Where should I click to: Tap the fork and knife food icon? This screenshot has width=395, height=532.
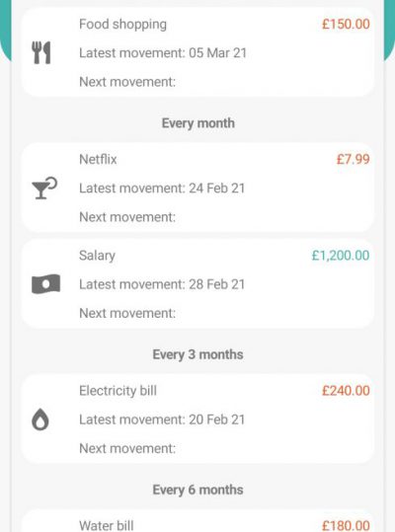pyautogui.click(x=41, y=53)
